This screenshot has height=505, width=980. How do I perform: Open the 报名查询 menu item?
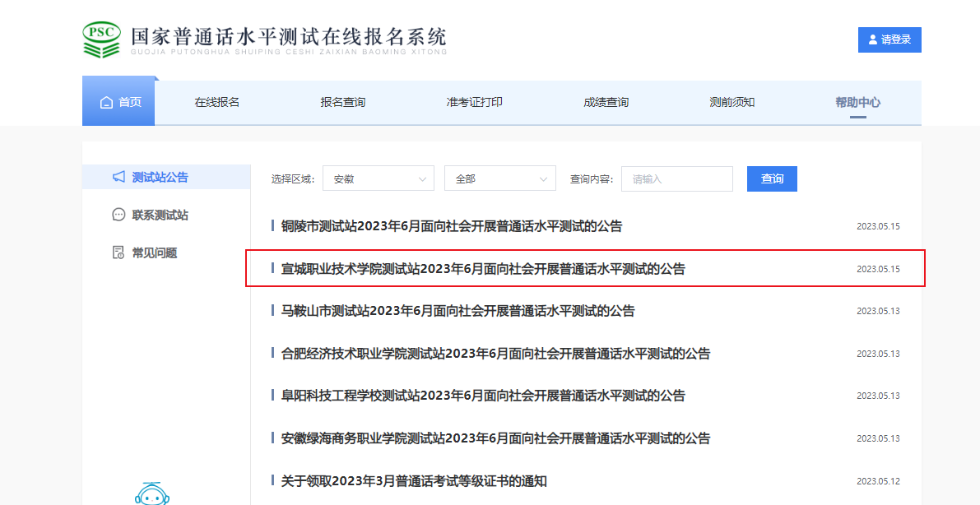coord(342,103)
